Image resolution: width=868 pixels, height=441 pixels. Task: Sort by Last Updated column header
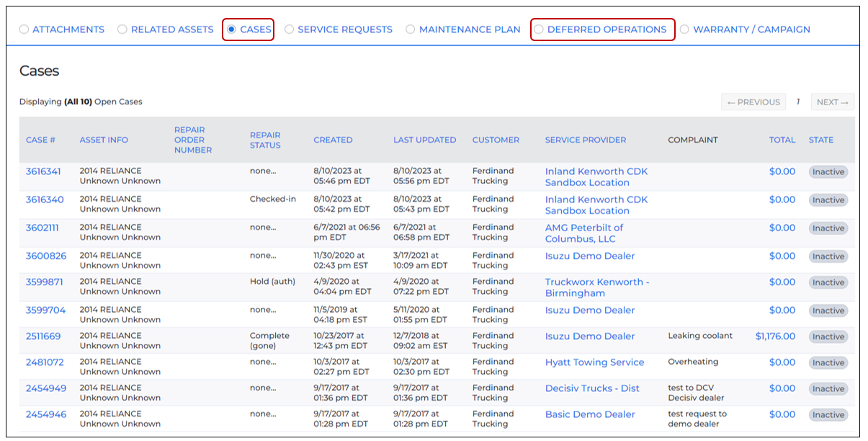(x=424, y=140)
